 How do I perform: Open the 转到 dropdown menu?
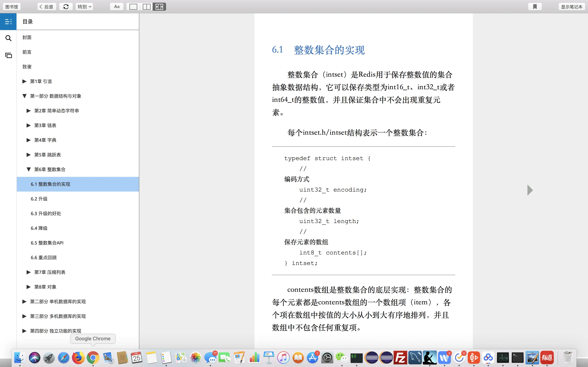point(84,7)
